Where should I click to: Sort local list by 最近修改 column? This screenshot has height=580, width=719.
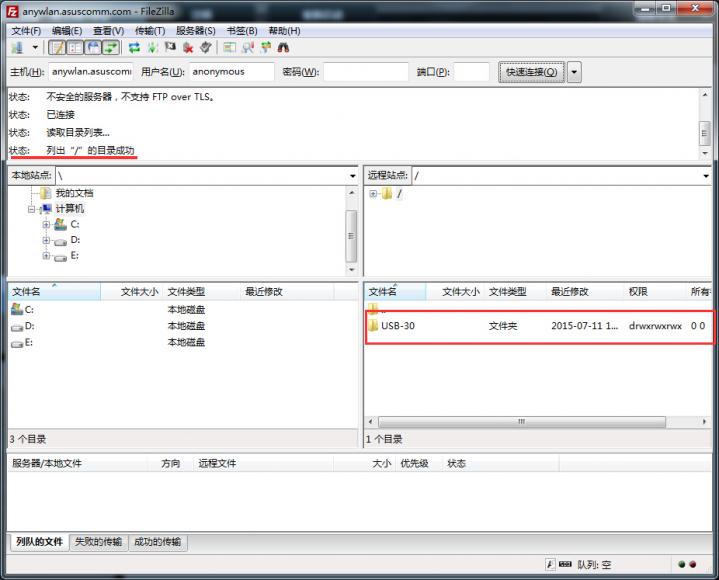287,292
